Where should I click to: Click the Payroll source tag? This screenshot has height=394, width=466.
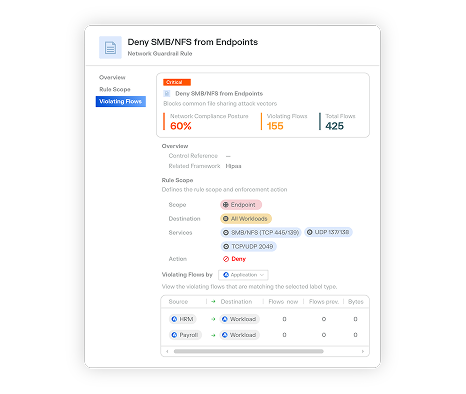[185, 335]
